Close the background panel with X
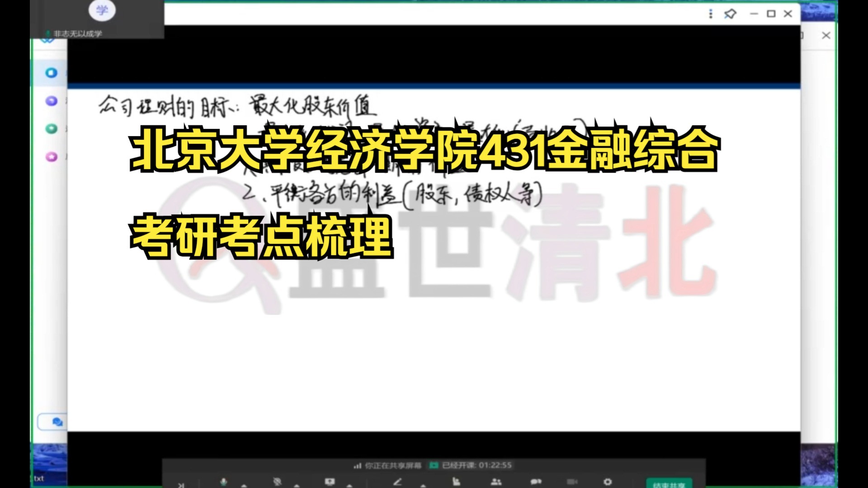 [826, 35]
